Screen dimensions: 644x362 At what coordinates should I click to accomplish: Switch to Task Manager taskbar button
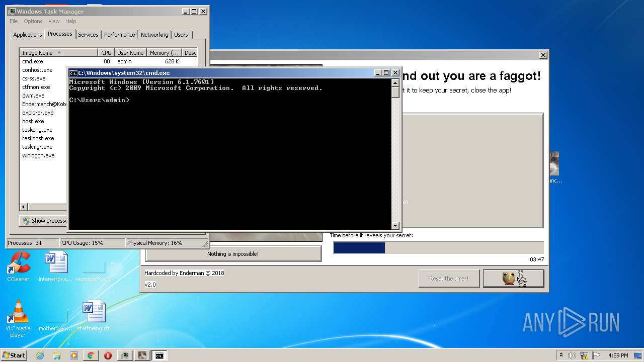(125, 355)
